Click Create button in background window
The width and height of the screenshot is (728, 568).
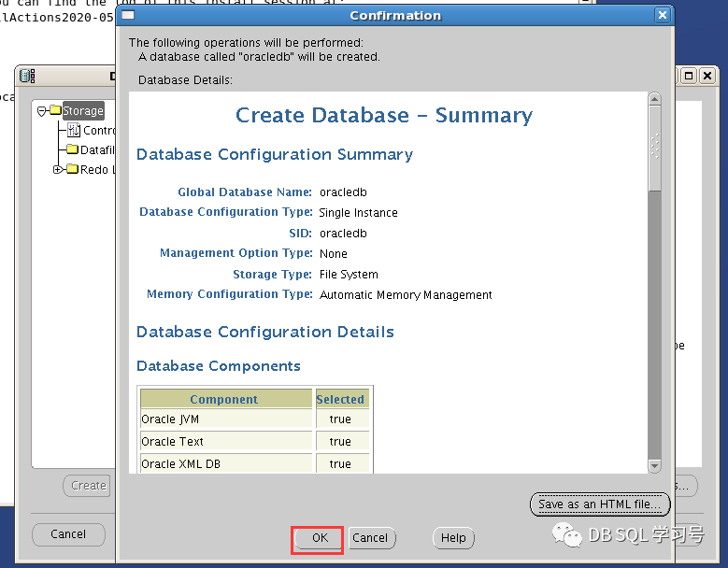[88, 486]
